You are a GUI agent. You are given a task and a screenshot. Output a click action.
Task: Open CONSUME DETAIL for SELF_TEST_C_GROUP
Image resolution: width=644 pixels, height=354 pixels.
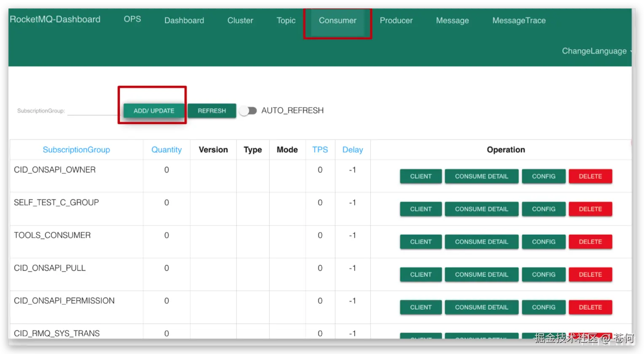[x=482, y=209]
